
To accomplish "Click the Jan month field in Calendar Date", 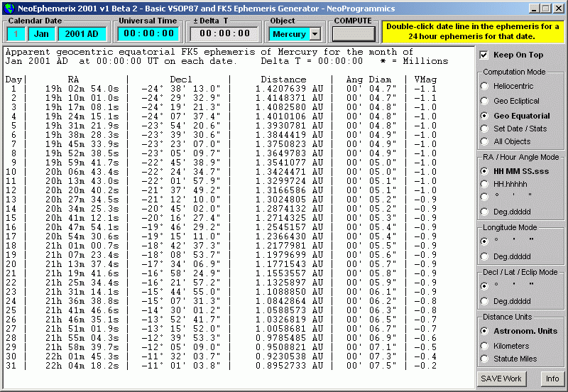I will pos(42,33).
